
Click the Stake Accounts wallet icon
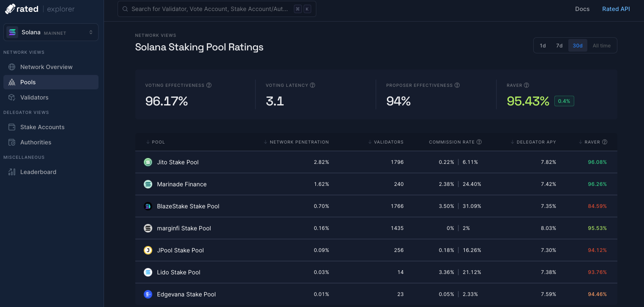12,127
